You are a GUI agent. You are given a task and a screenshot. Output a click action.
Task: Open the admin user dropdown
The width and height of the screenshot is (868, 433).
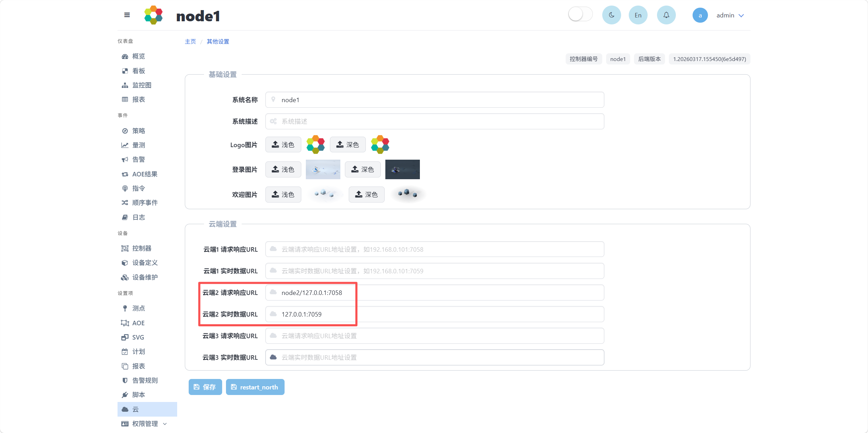coord(730,15)
